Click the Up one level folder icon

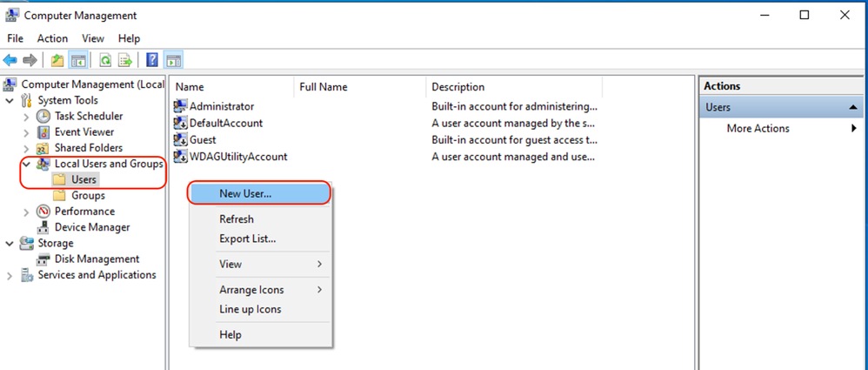click(57, 60)
